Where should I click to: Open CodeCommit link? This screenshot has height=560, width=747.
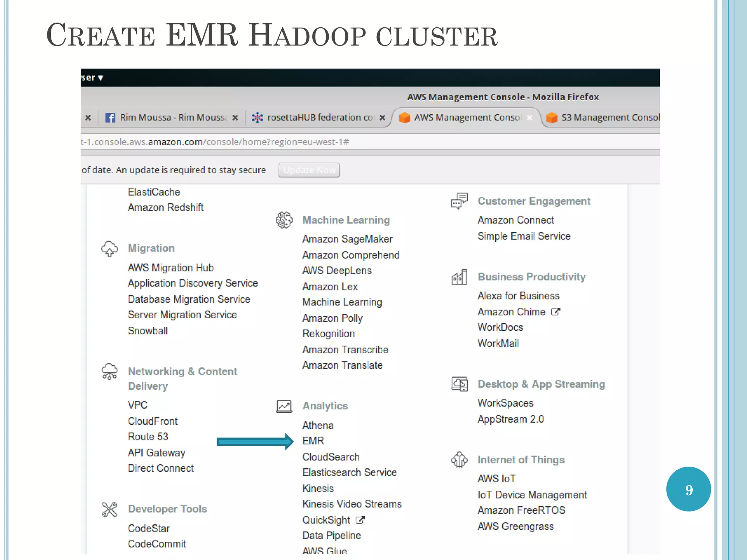[x=157, y=544]
